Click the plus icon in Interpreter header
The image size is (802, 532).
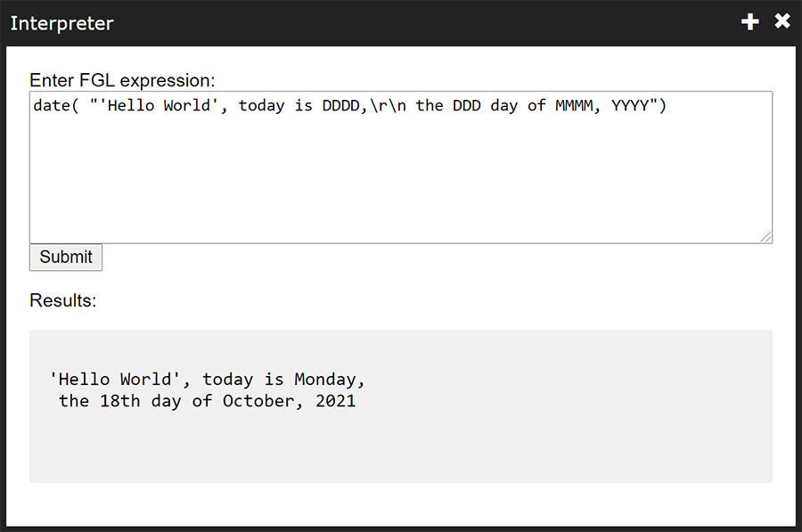click(x=749, y=22)
